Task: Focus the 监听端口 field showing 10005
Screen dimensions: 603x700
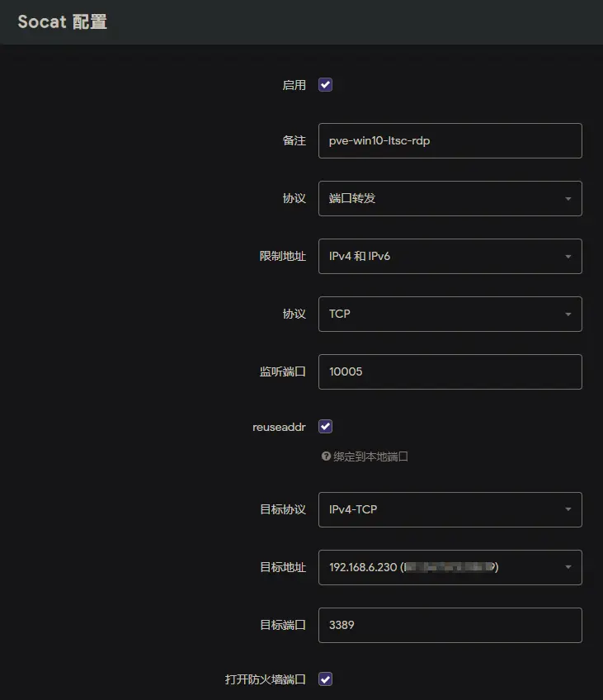Action: 450,372
